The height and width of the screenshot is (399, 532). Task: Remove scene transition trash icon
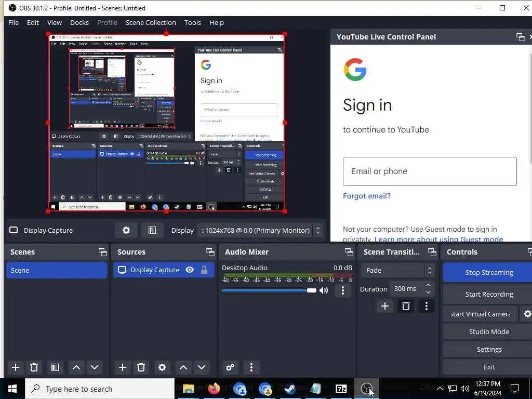pyautogui.click(x=406, y=306)
